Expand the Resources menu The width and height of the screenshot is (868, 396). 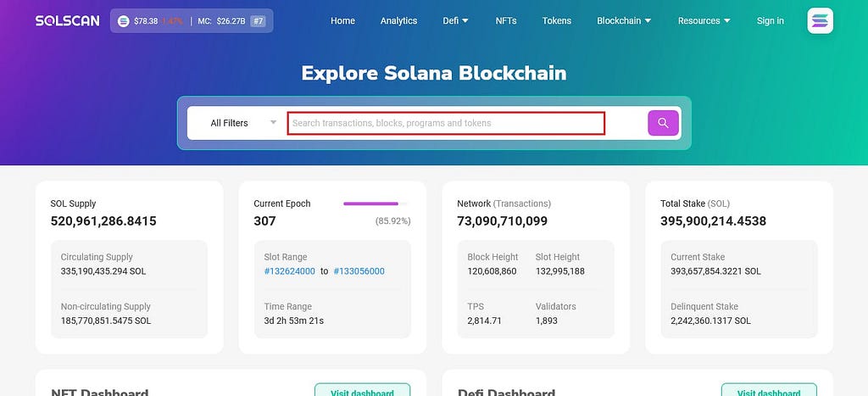tap(704, 21)
